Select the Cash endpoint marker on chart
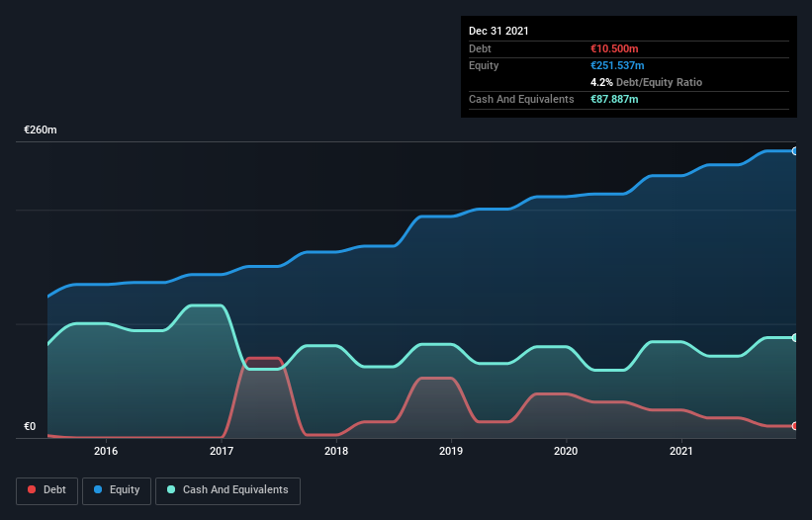This screenshot has height=520, width=812. (x=795, y=337)
